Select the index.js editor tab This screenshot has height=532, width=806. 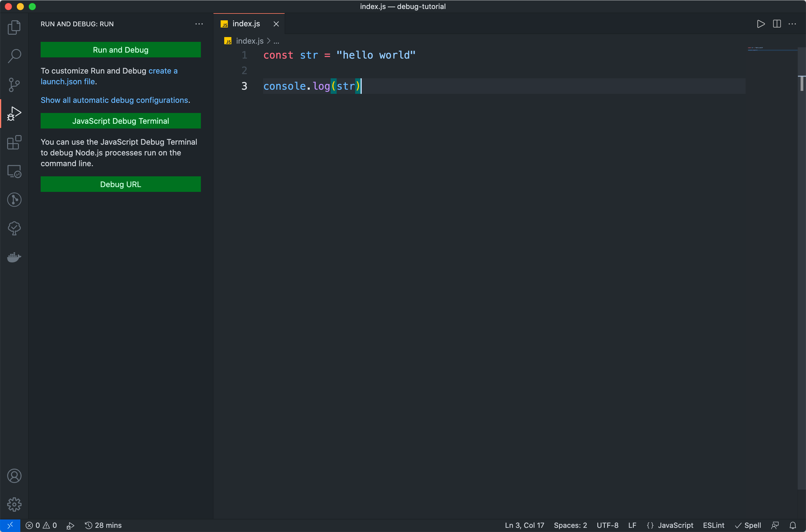[x=246, y=24]
